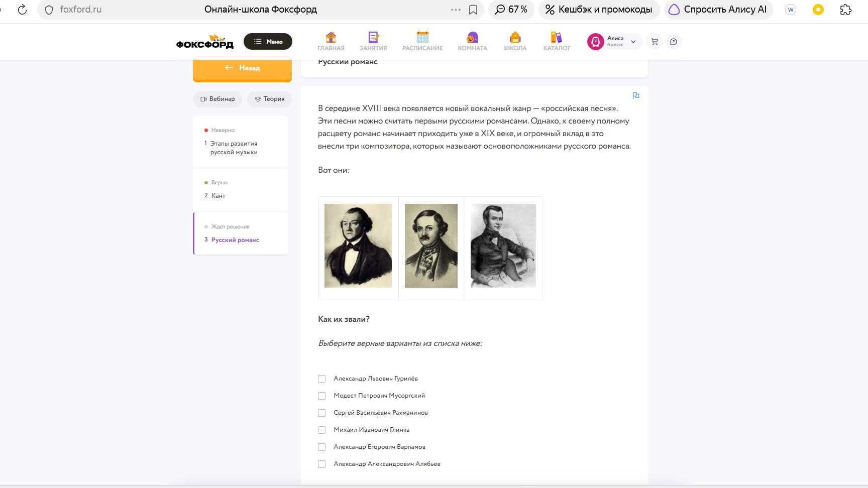Open the Расписание calendar section

tap(422, 42)
